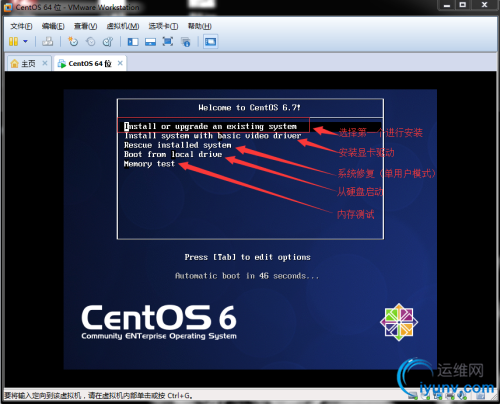This screenshot has height=404, width=500.
Task: Open the 虚拟机(M) menu
Action: pyautogui.click(x=123, y=26)
